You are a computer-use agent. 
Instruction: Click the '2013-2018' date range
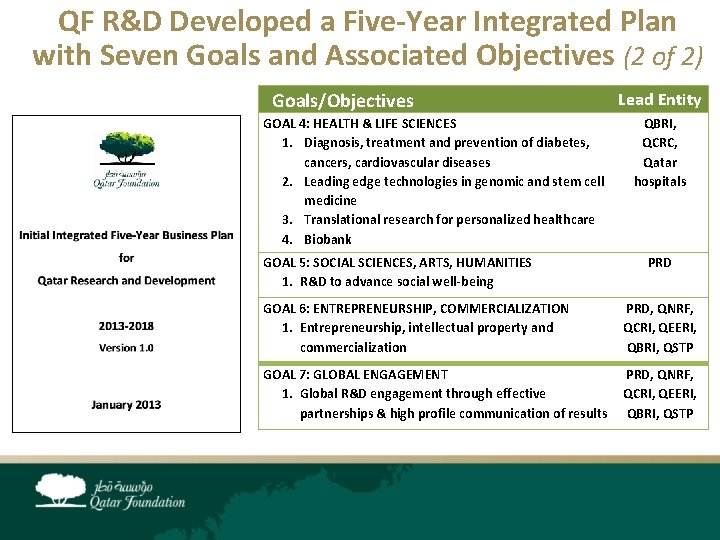126,326
